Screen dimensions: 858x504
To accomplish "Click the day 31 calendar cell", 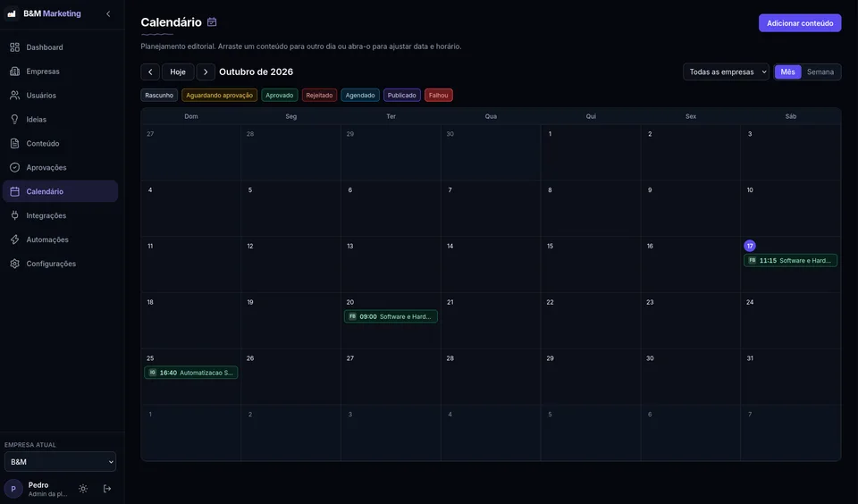I will [x=791, y=376].
